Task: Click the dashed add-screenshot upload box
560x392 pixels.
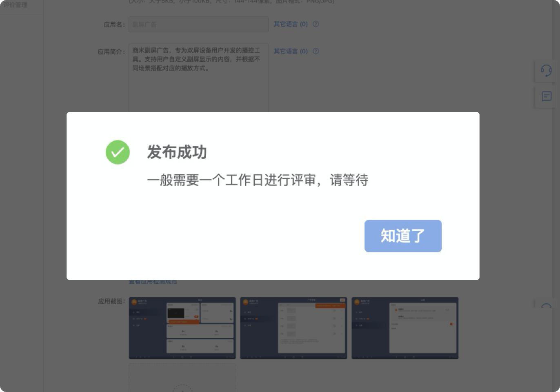Action: 182,378
